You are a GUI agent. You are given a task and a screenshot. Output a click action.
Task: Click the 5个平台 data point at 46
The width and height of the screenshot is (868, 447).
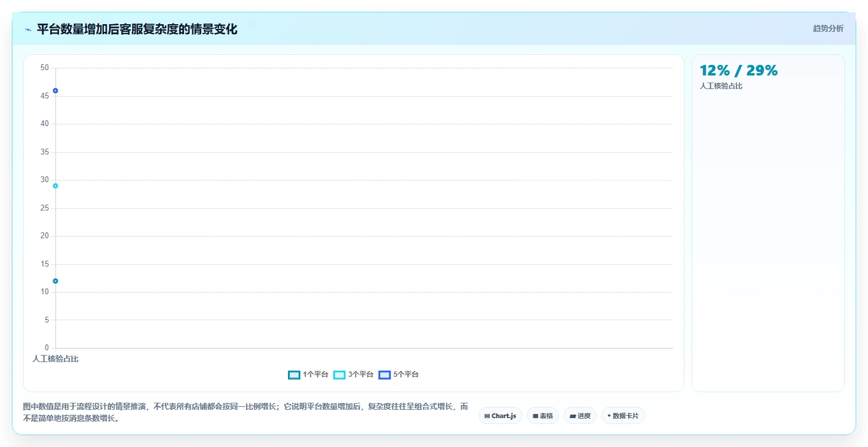click(55, 90)
